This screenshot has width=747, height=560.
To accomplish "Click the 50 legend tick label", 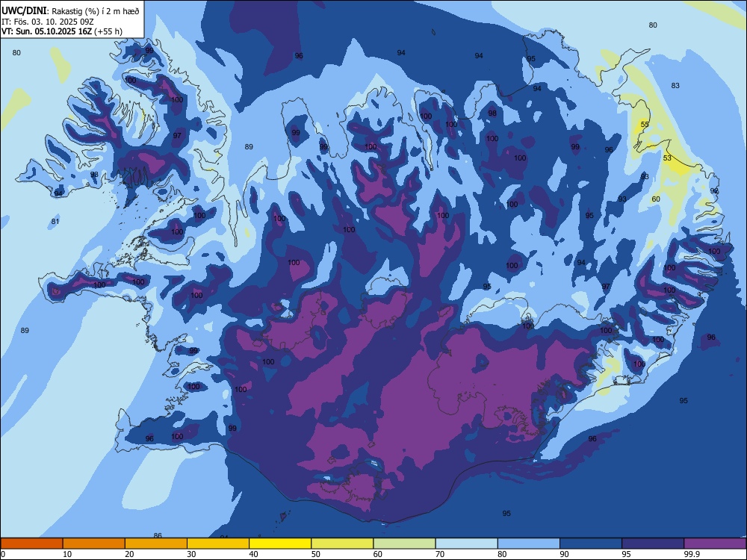I will tap(316, 554).
